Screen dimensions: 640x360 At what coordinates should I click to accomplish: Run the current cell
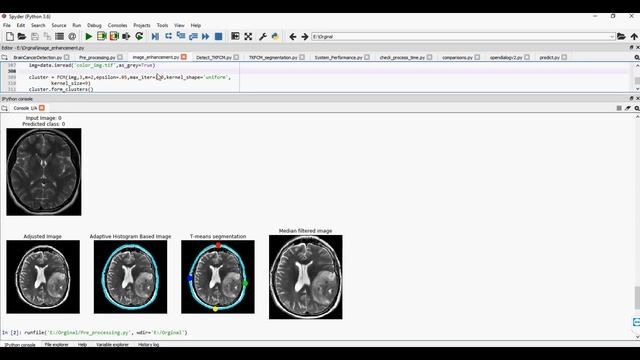click(x=101, y=36)
